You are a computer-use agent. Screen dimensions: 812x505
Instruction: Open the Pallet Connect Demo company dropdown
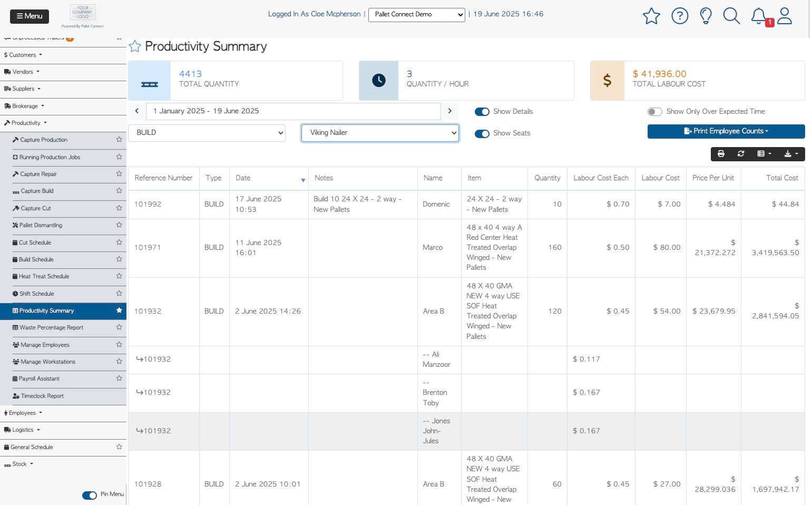[x=417, y=15]
